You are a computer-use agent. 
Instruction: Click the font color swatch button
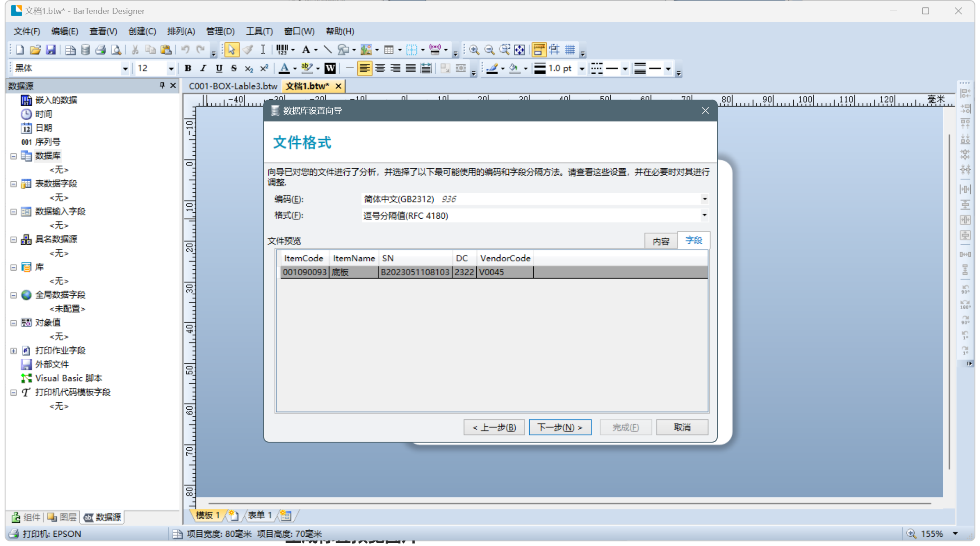(285, 69)
